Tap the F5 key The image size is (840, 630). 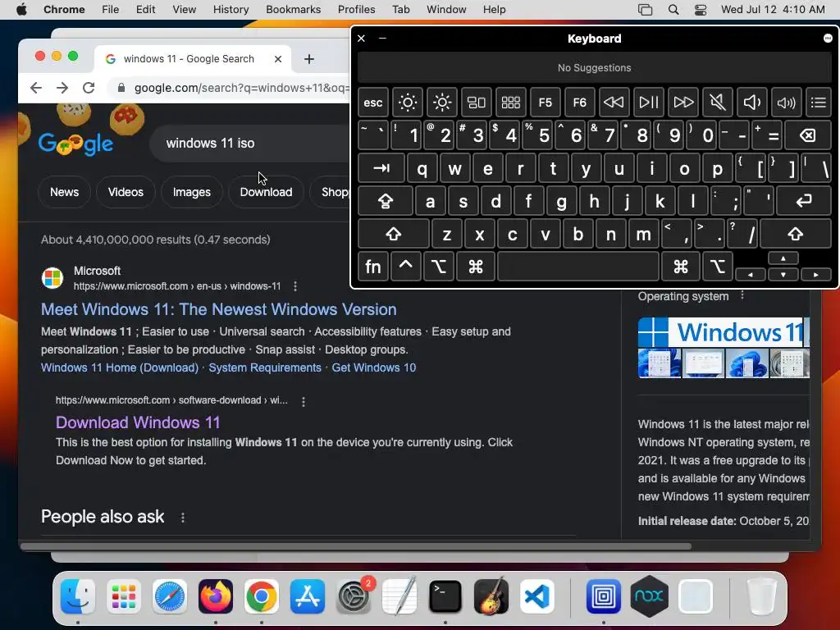pyautogui.click(x=545, y=103)
